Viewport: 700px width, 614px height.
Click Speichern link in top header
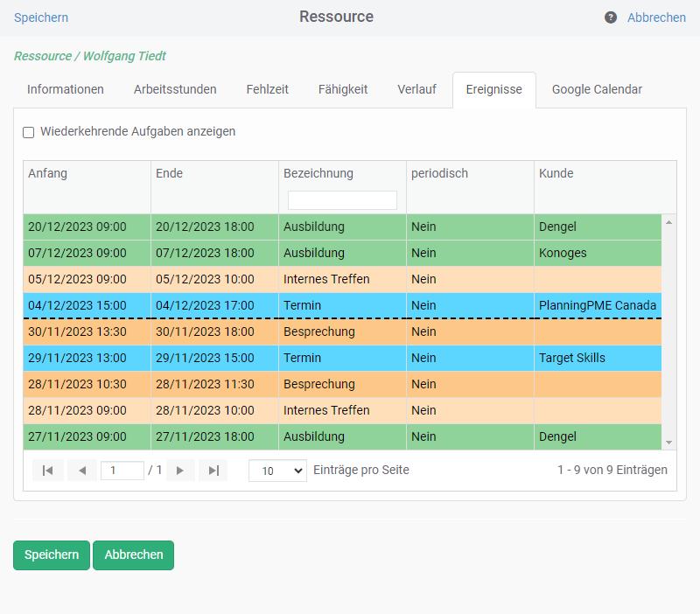coord(41,17)
